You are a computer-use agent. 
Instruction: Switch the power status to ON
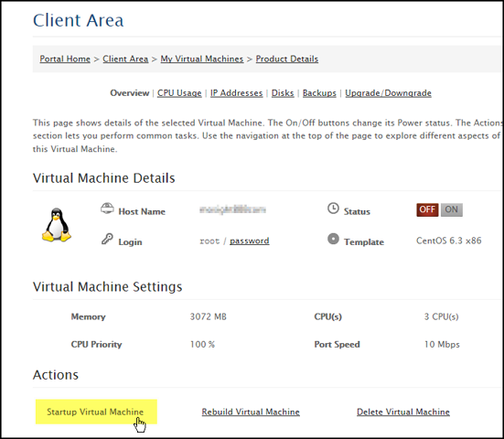[x=451, y=209]
